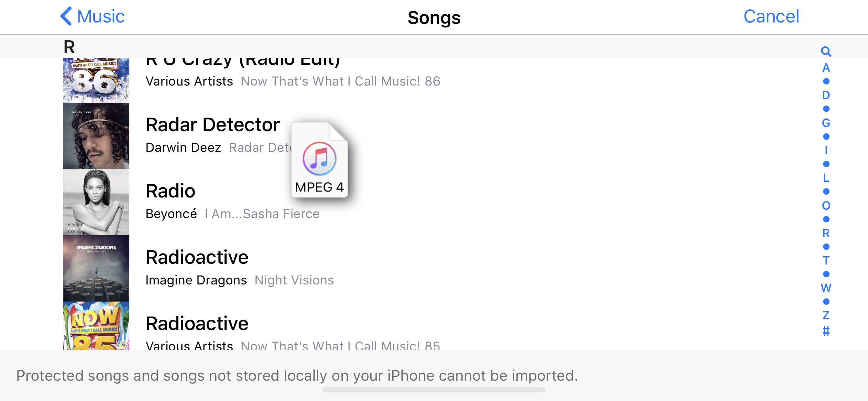Tap the Beyoncé Sasha Fierce album cover
This screenshot has width=868, height=401.
[x=96, y=202]
